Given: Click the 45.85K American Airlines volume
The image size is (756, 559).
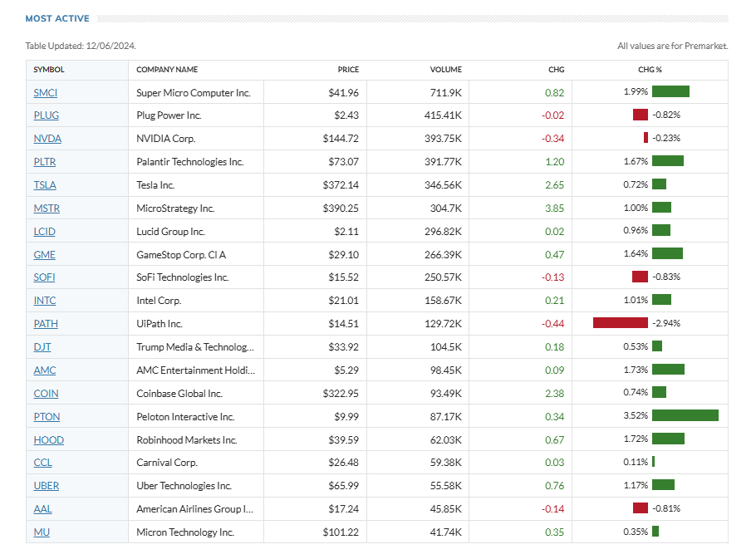Looking at the screenshot, I should pyautogui.click(x=445, y=509).
